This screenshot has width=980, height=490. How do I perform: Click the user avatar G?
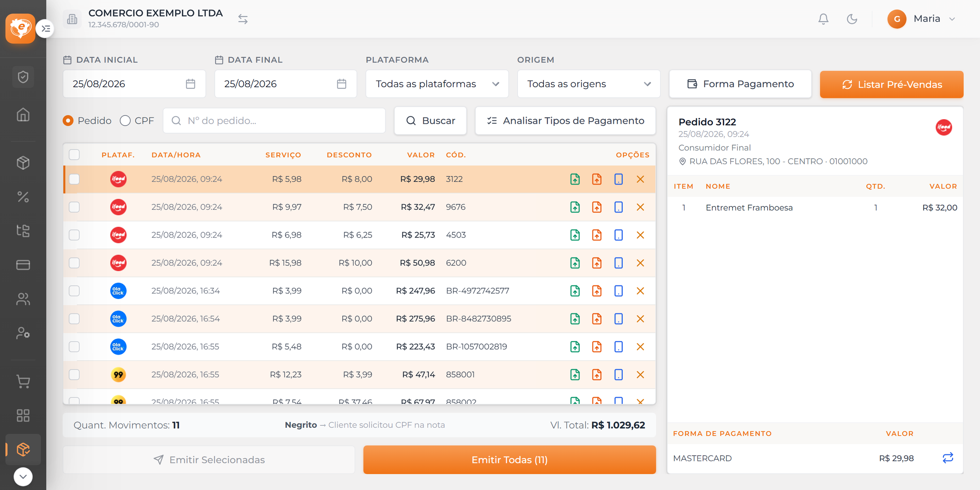pyautogui.click(x=897, y=19)
